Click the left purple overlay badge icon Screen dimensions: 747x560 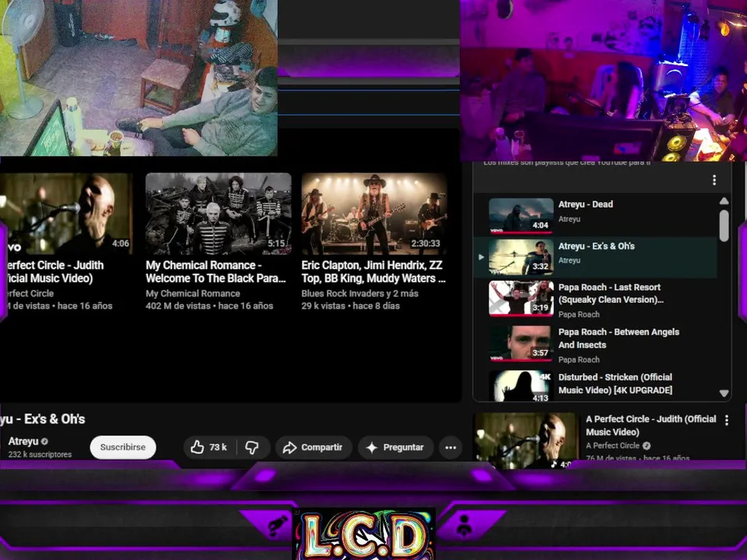277,526
